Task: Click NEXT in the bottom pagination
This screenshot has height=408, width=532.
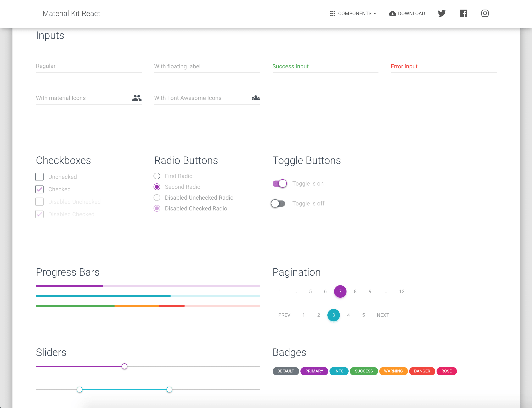Action: tap(383, 315)
